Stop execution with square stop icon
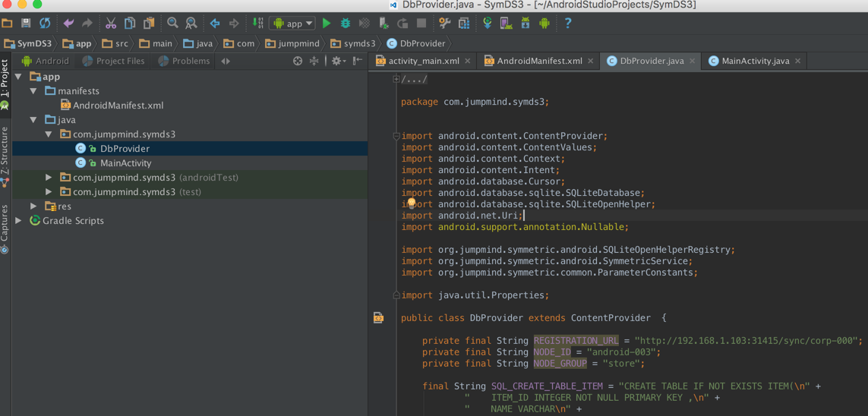The height and width of the screenshot is (416, 868). [x=421, y=24]
